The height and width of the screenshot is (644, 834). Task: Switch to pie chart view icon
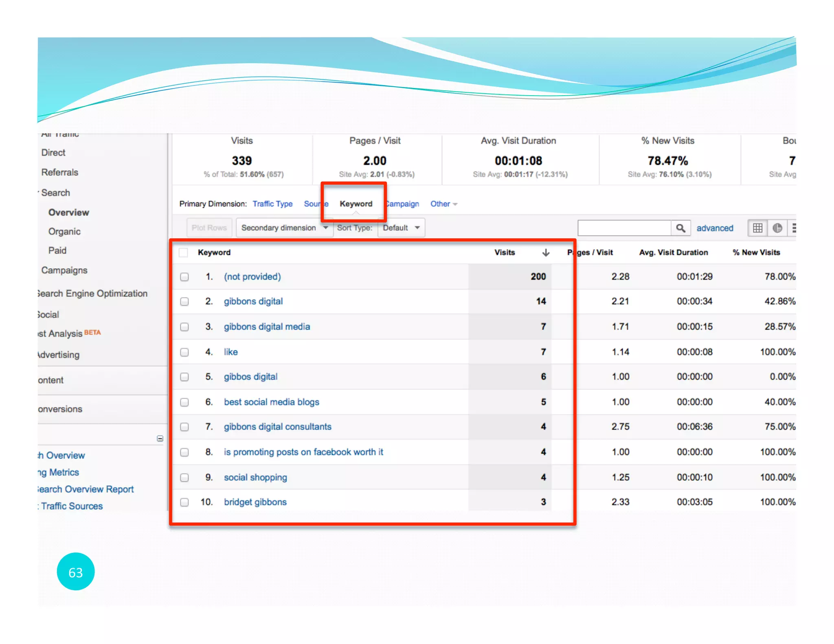click(777, 228)
